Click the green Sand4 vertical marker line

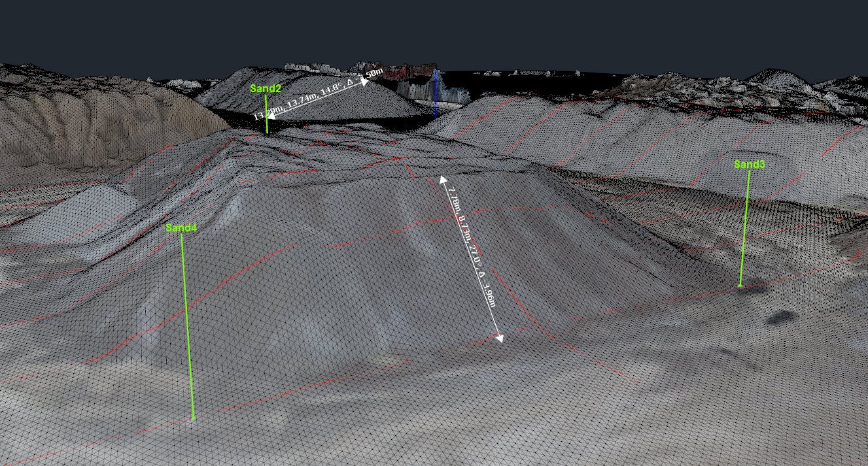coord(188,327)
